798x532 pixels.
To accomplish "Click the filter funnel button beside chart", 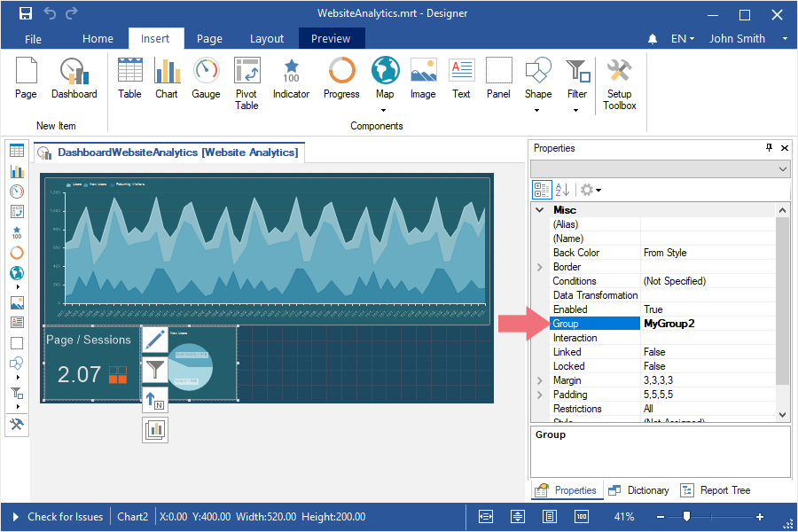I will 155,369.
